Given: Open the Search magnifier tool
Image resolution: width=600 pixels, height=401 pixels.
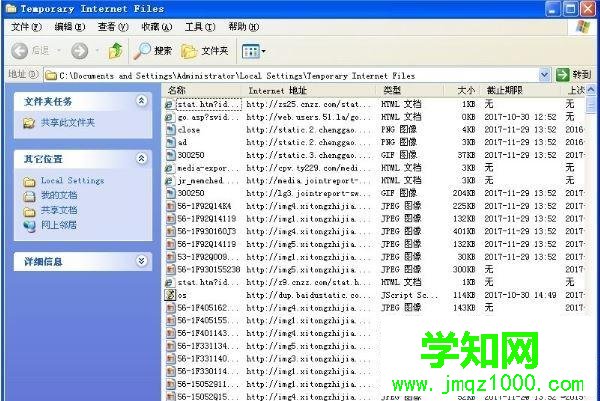Looking at the screenshot, I should [153, 51].
